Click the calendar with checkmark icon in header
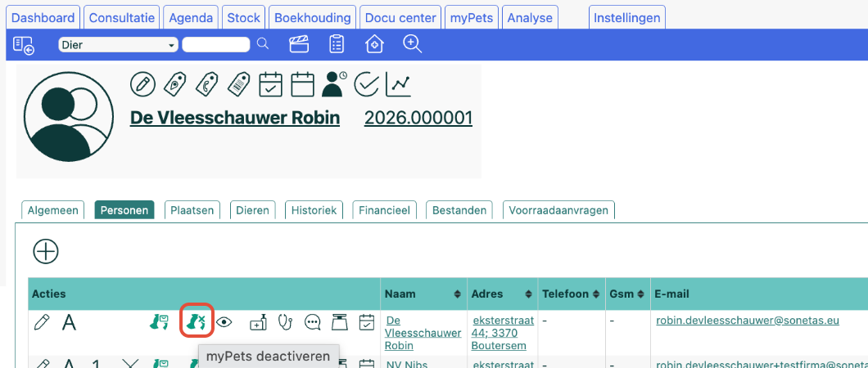 (271, 84)
